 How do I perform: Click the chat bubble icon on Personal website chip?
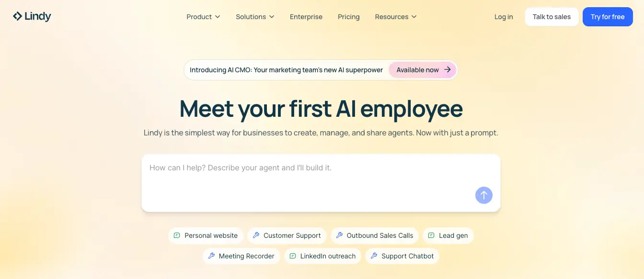[177, 235]
